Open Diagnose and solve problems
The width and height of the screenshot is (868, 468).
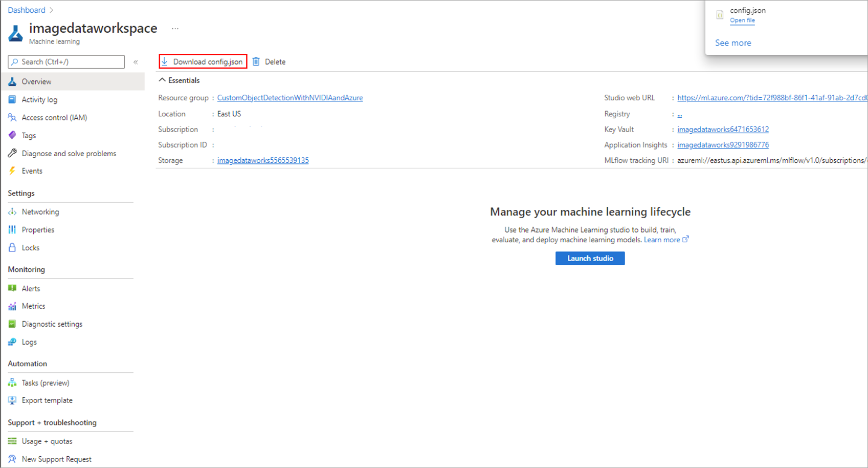coord(69,153)
